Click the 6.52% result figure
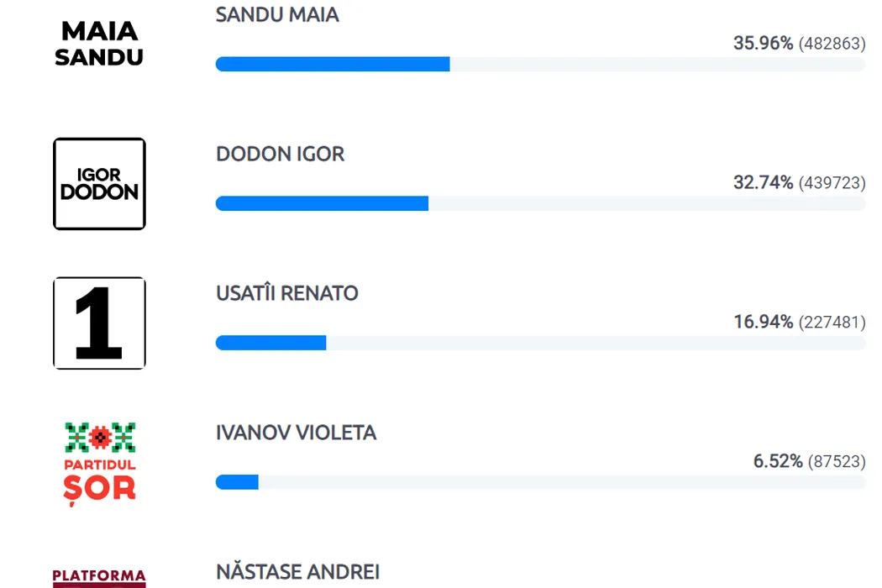Screen dimensions: 882x588 [x=778, y=461]
